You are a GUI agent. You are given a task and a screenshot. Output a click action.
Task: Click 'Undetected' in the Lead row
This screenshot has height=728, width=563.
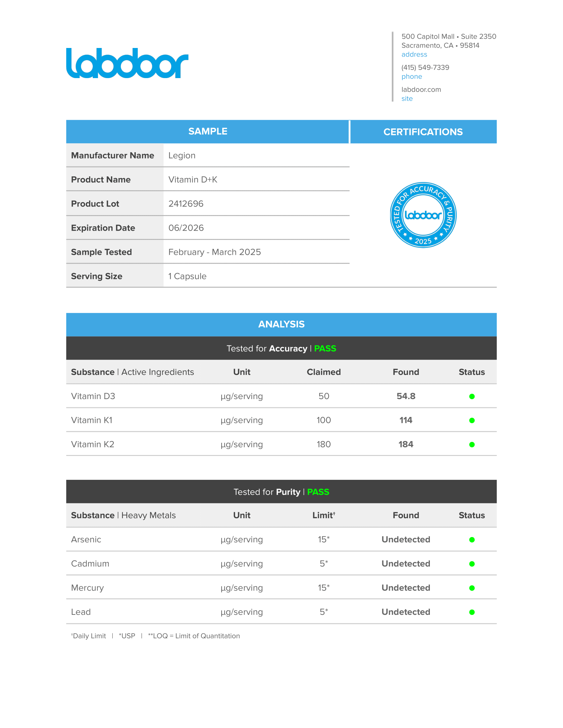[406, 612]
